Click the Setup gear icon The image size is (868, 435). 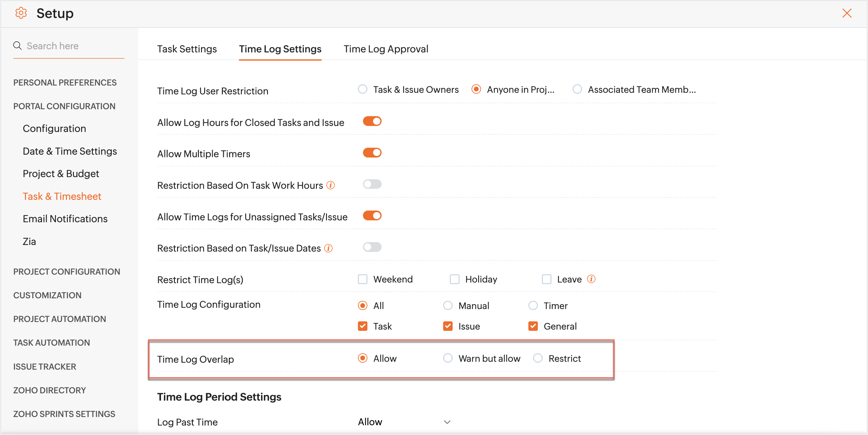[21, 13]
